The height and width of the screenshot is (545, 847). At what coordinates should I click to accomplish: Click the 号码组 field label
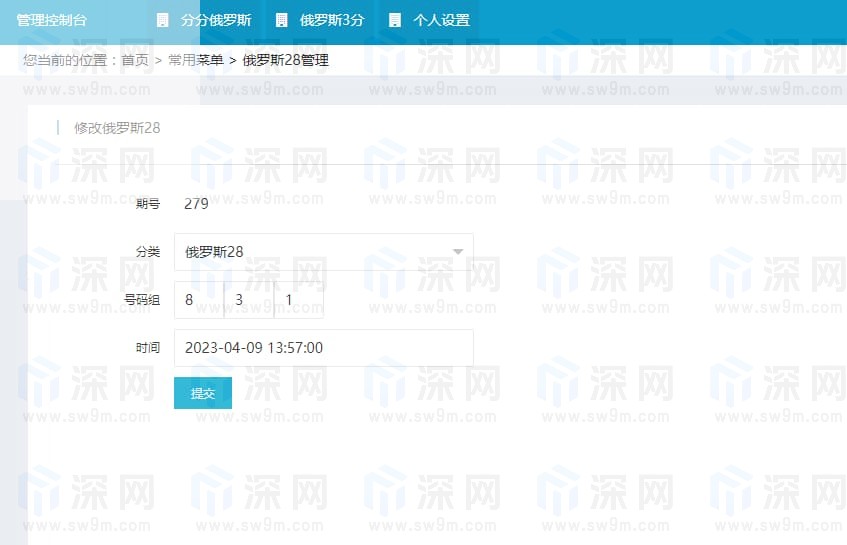[141, 300]
